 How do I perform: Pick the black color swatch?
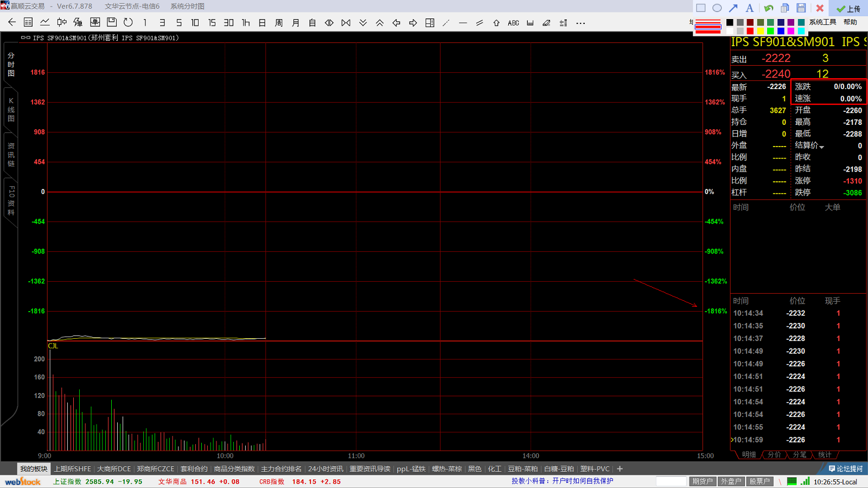[730, 22]
